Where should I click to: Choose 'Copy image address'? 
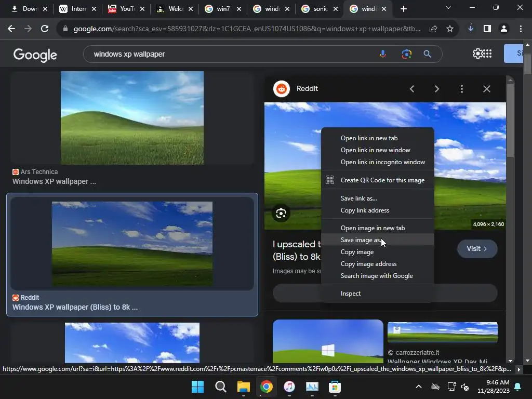378,264
